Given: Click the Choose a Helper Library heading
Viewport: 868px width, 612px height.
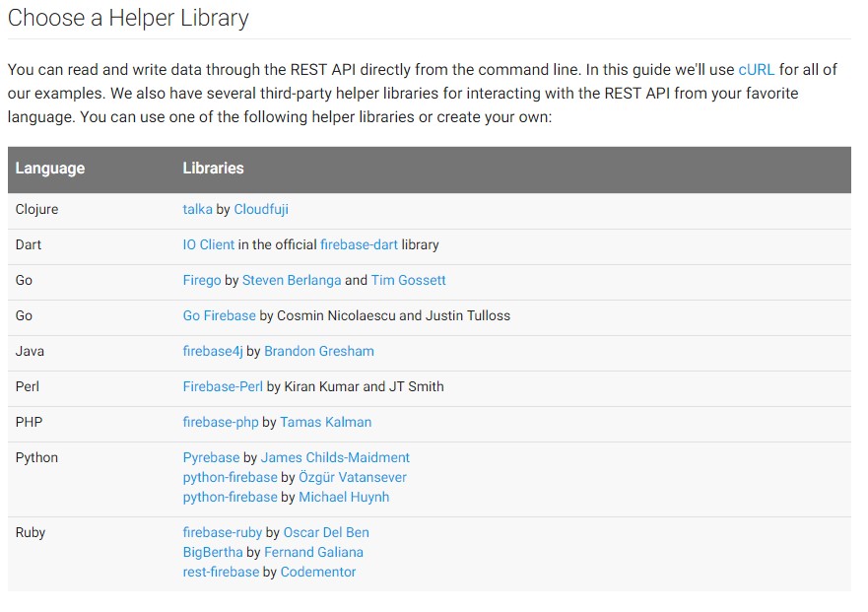Looking at the screenshot, I should point(128,19).
